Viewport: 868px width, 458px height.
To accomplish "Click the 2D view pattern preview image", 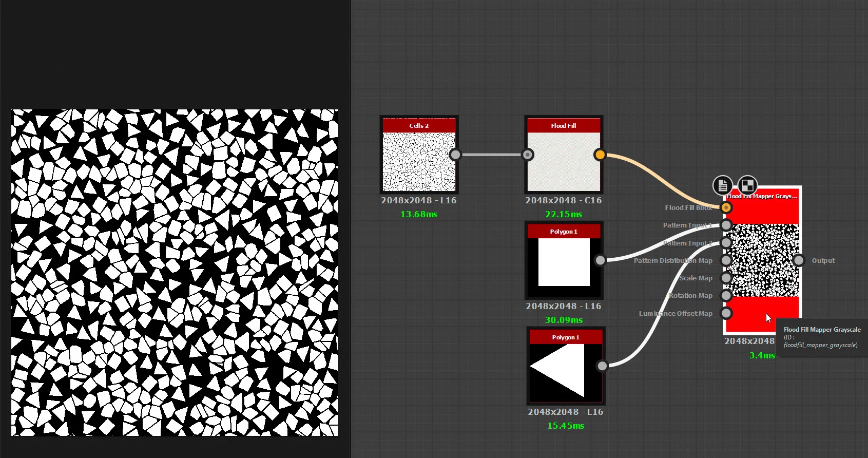I will [x=175, y=272].
